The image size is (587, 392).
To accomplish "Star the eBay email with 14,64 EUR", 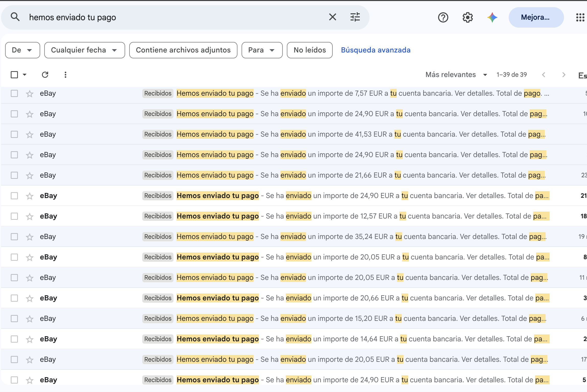I will coord(30,339).
